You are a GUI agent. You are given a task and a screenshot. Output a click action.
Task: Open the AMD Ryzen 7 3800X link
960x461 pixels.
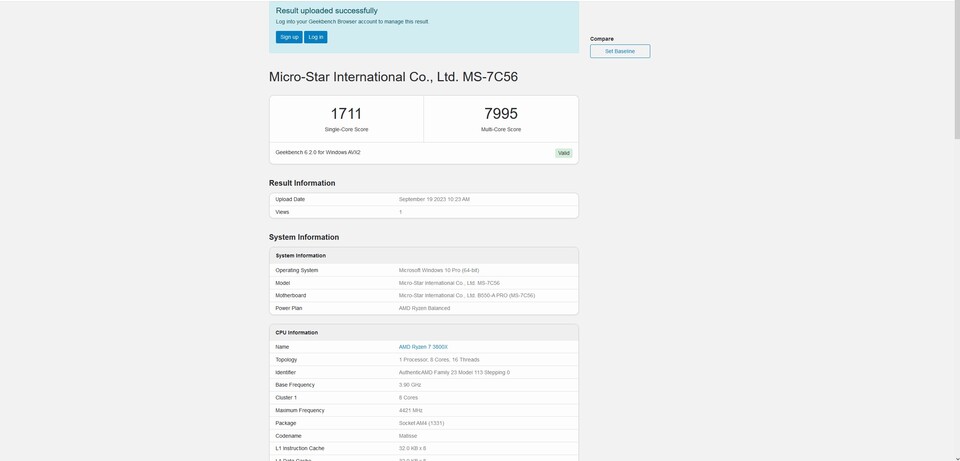(x=423, y=347)
